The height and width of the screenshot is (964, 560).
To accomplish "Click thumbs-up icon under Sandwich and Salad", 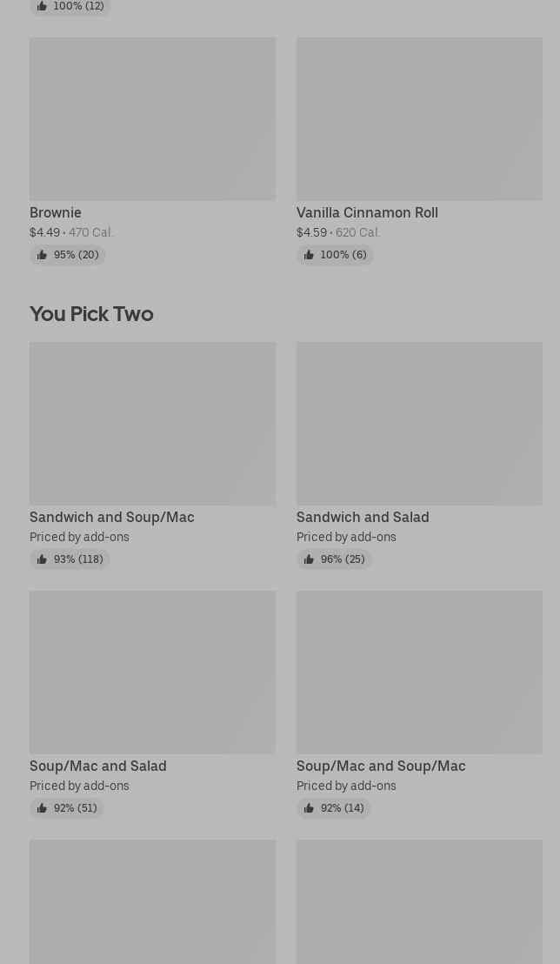I will [x=309, y=559].
